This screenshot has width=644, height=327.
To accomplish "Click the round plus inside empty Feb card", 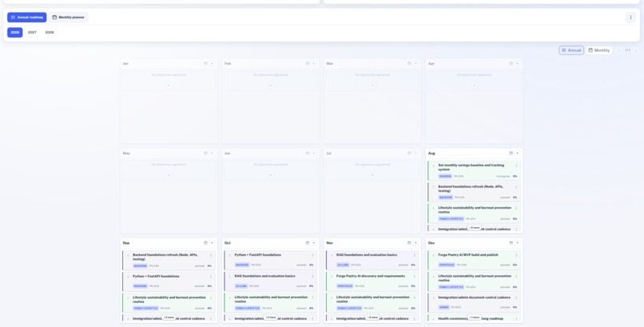I will click(x=271, y=86).
